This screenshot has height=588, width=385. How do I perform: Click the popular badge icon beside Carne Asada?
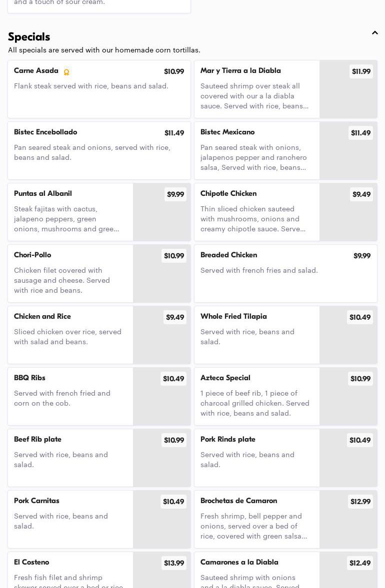tap(66, 72)
